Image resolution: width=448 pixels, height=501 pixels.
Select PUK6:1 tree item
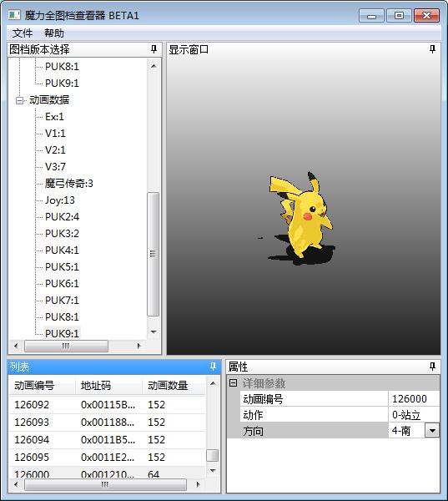pyautogui.click(x=62, y=283)
